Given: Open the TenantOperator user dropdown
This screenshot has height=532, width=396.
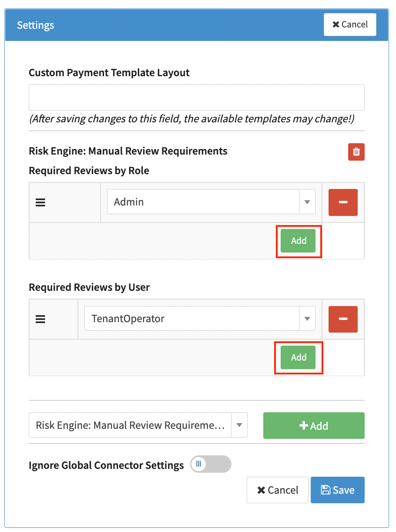Looking at the screenshot, I should [x=192, y=319].
